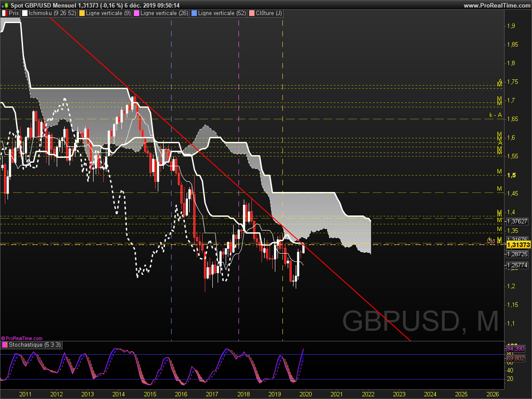532x399 pixels.
Task: Click the 'k - A' horizontal level label
Action: (x=496, y=115)
